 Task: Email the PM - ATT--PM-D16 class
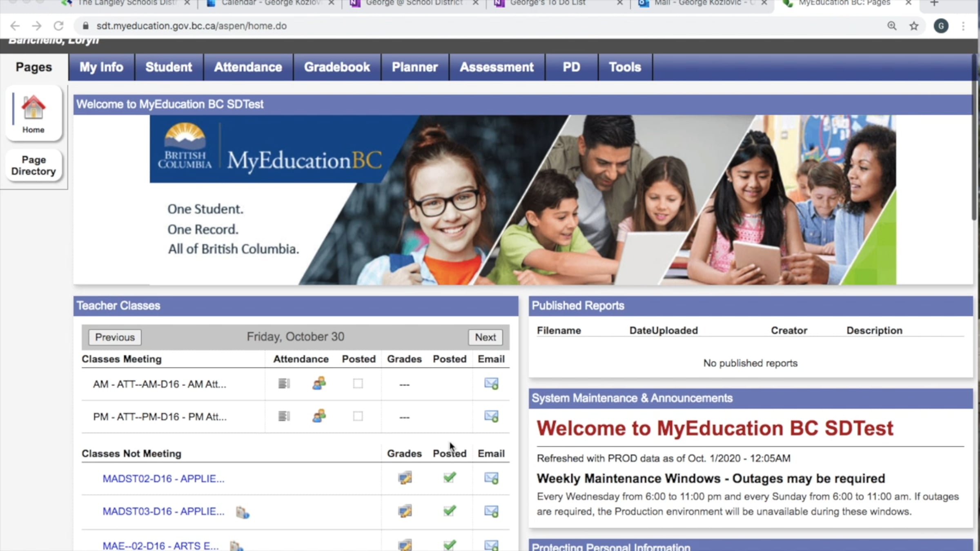(x=491, y=416)
